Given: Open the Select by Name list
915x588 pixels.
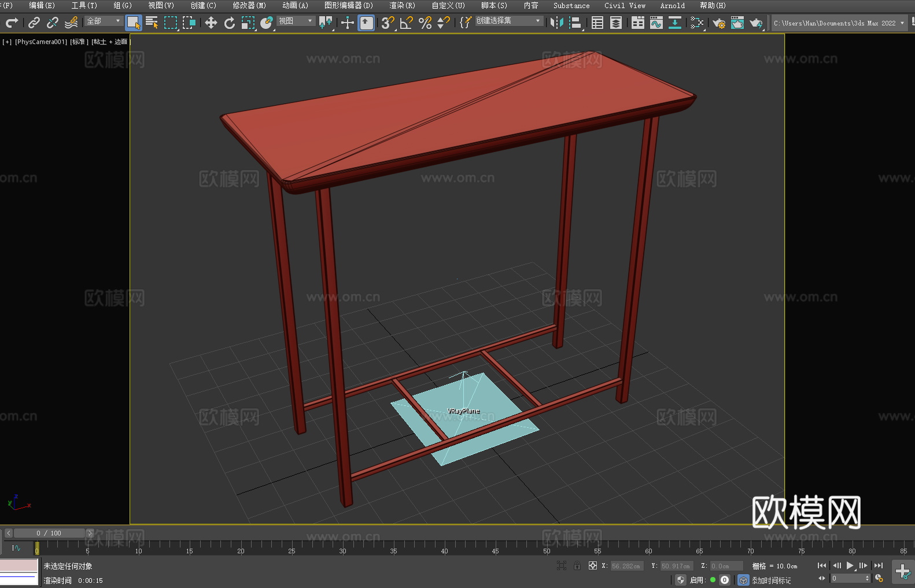Looking at the screenshot, I should click(152, 23).
